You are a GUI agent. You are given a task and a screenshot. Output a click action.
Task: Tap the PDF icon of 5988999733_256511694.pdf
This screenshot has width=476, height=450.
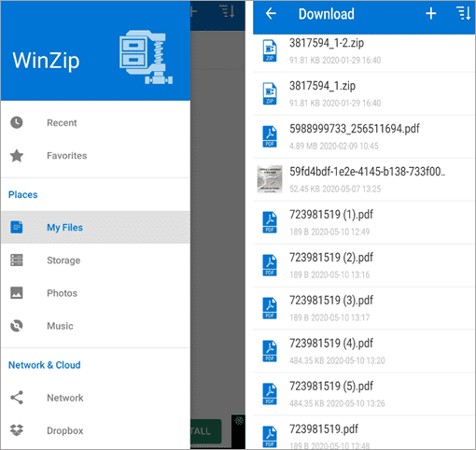270,136
